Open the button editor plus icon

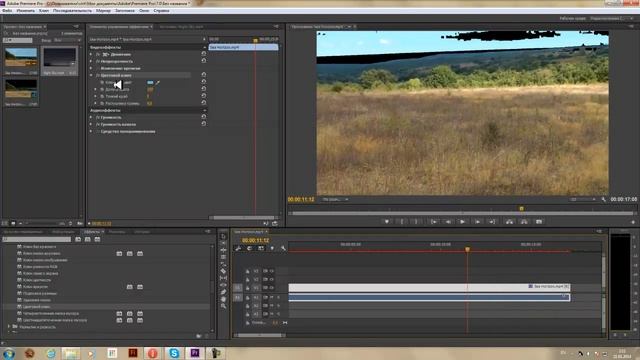(x=633, y=222)
